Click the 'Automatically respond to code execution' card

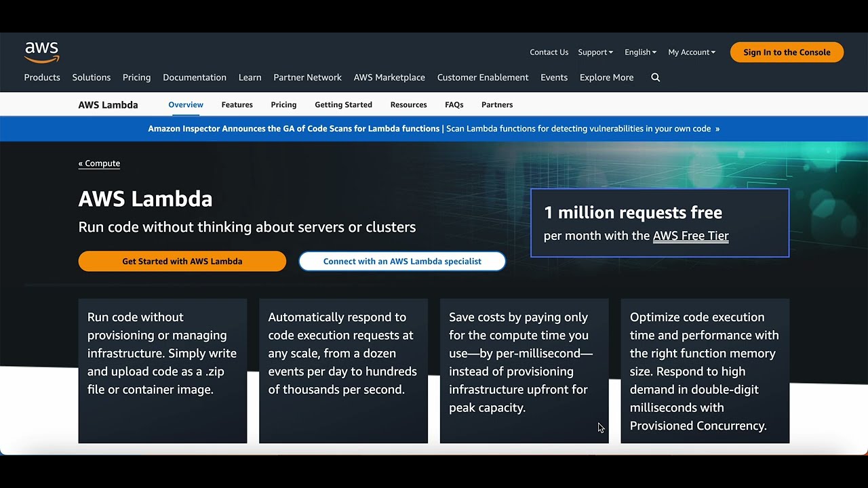click(x=343, y=371)
